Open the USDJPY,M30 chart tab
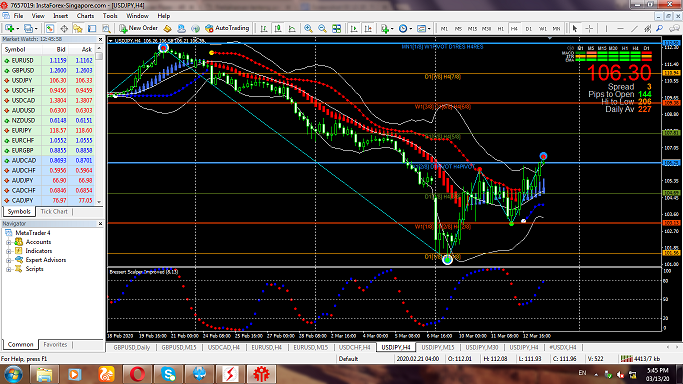 point(482,347)
